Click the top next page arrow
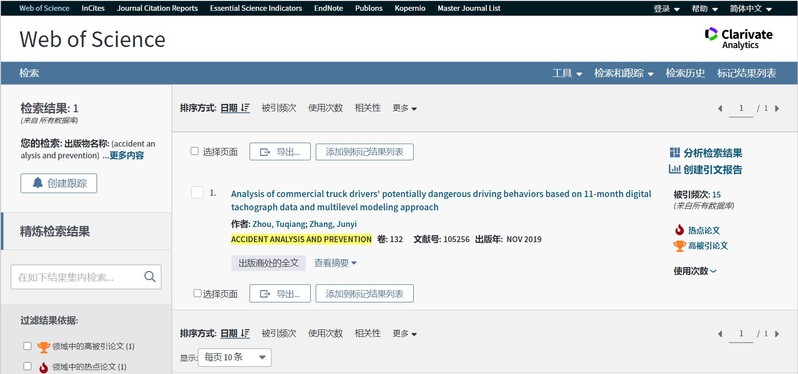798x374 pixels. pos(777,108)
